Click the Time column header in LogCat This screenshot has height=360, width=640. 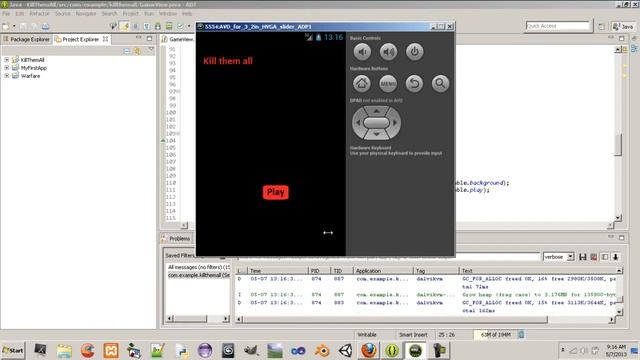pos(278,271)
